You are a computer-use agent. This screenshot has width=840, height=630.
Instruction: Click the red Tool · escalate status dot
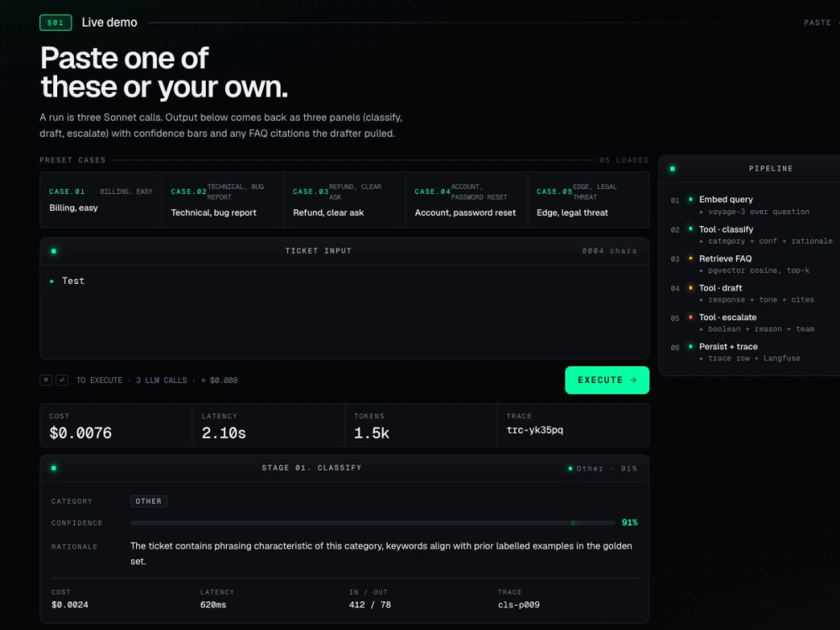(x=690, y=318)
